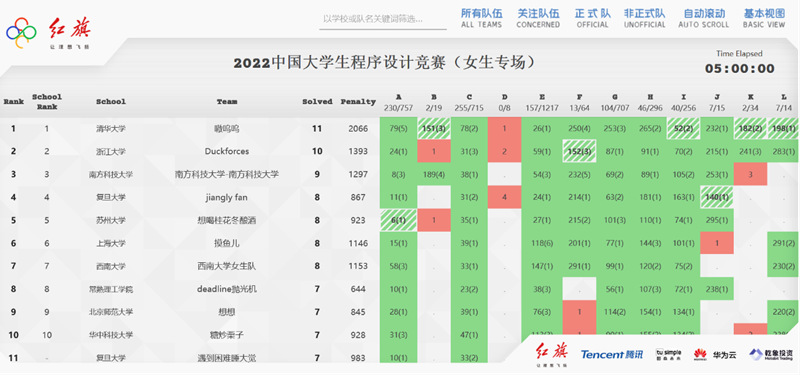
Task: Click the red failed cell for problem D of rank 1
Action: [504, 129]
